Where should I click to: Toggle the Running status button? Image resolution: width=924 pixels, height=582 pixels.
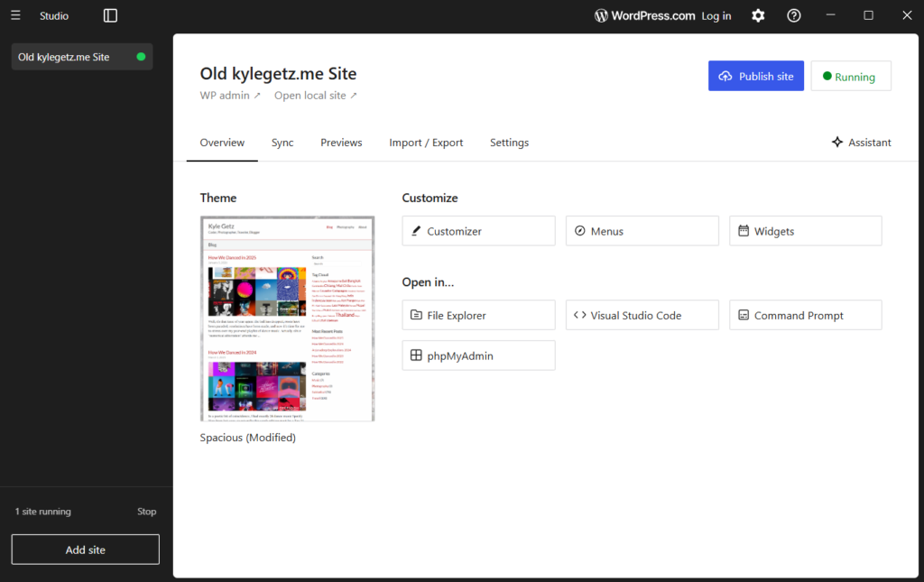(x=851, y=76)
